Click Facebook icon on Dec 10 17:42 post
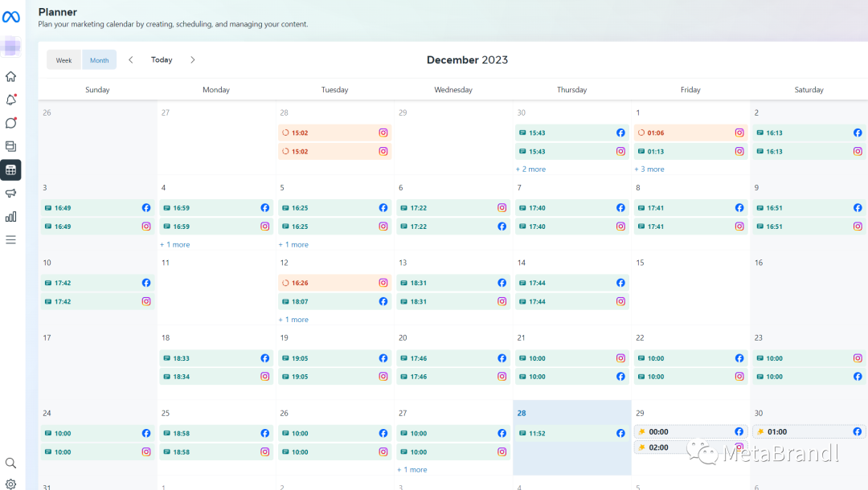 pos(146,283)
